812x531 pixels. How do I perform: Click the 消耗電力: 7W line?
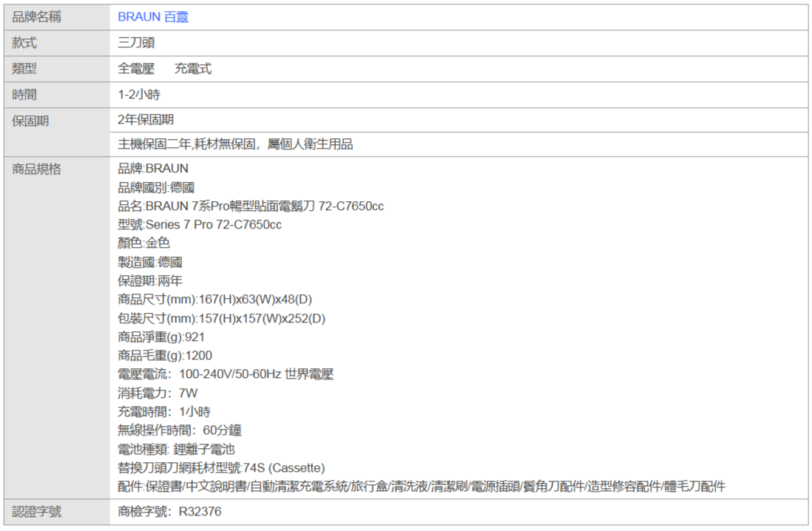tap(158, 393)
